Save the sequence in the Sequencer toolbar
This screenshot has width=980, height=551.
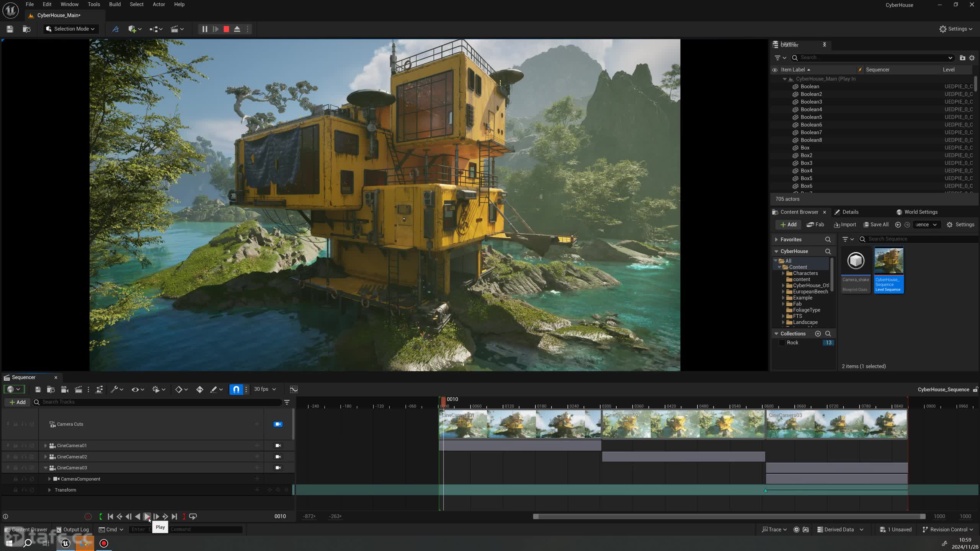(38, 390)
